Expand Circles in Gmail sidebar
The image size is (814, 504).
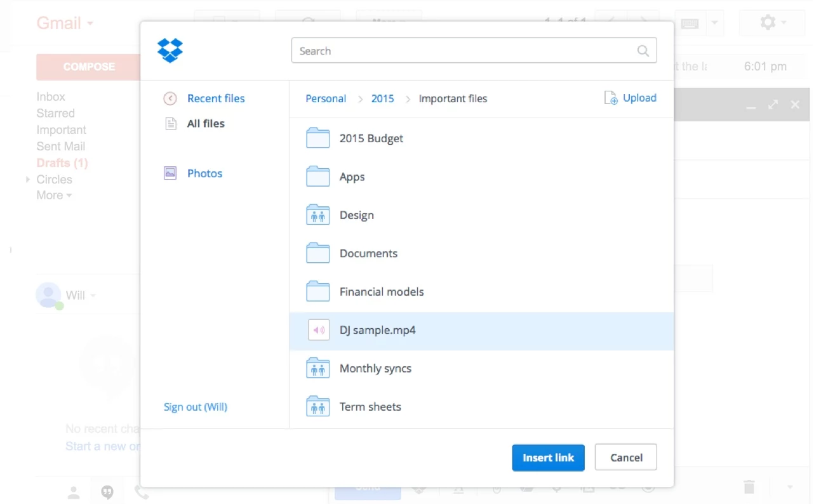click(x=28, y=180)
